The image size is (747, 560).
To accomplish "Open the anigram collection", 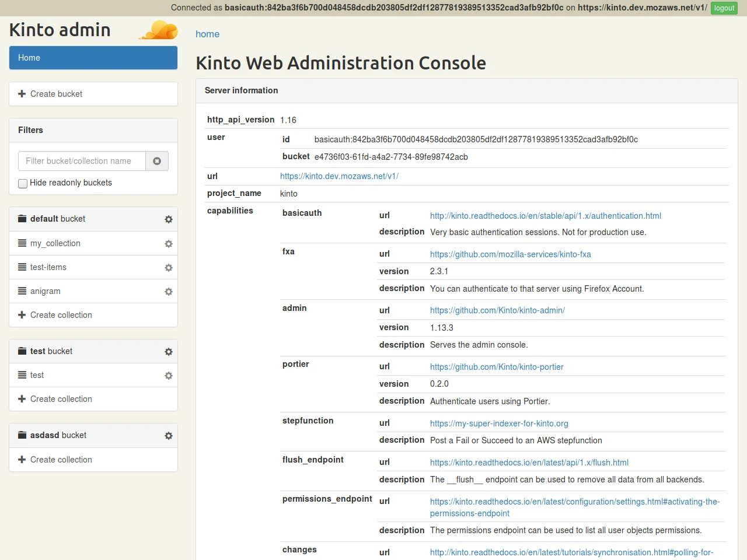I will point(46,291).
